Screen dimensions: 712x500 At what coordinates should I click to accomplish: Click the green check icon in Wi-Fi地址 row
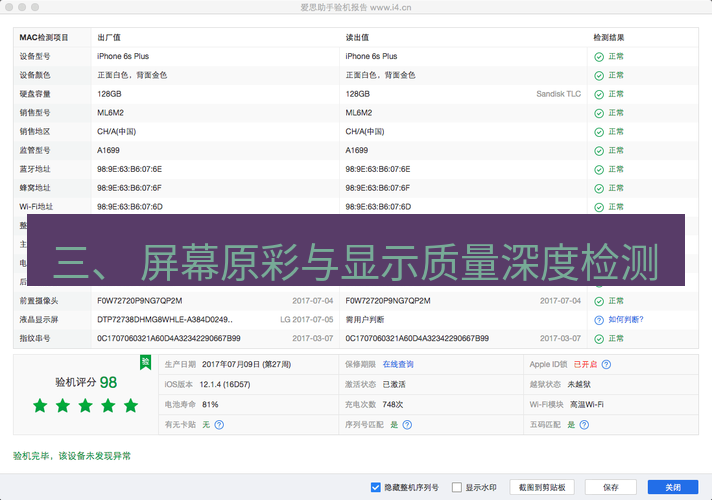coord(599,207)
